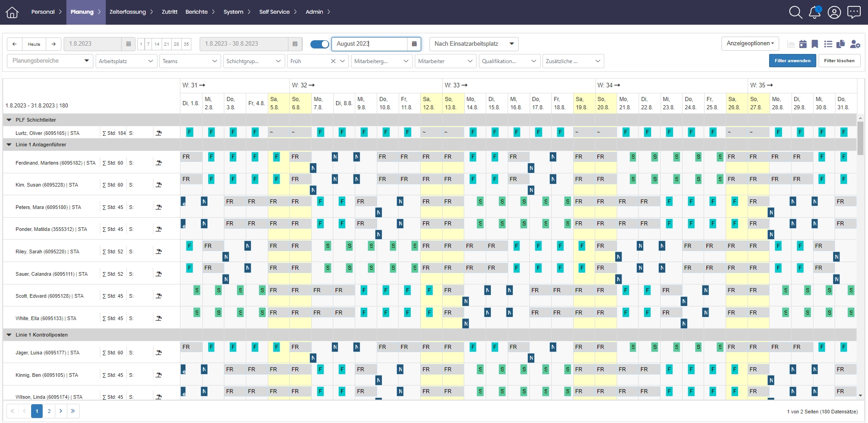The image size is (868, 423).
Task: Toggle the blue month view switch
Action: pyautogui.click(x=320, y=44)
